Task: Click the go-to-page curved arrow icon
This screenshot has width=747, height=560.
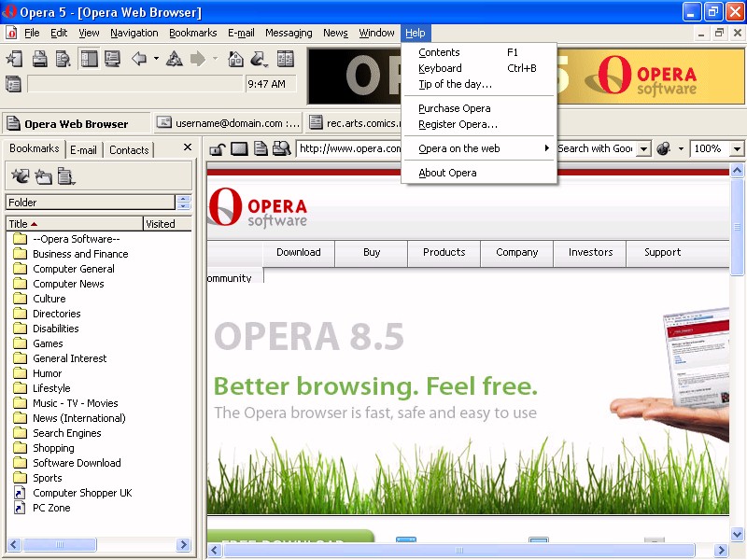Action: point(259,59)
